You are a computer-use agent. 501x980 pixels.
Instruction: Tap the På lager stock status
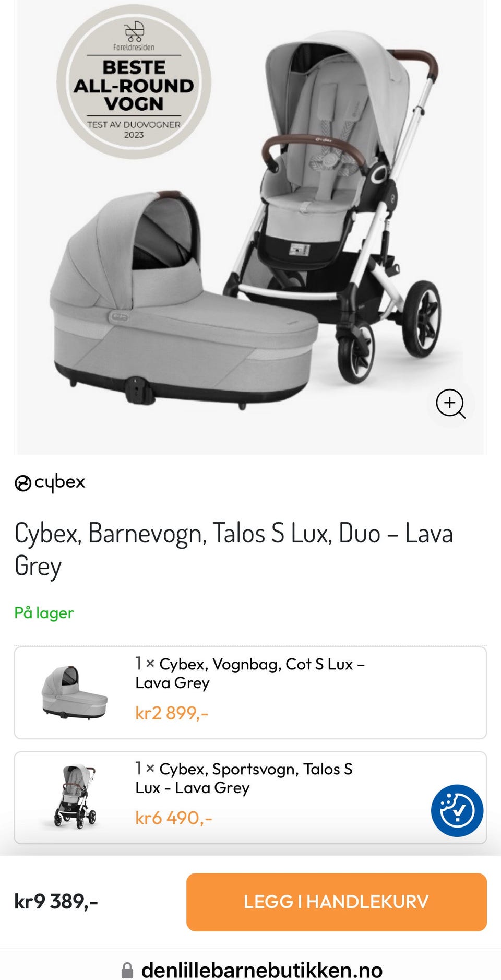coord(44,612)
